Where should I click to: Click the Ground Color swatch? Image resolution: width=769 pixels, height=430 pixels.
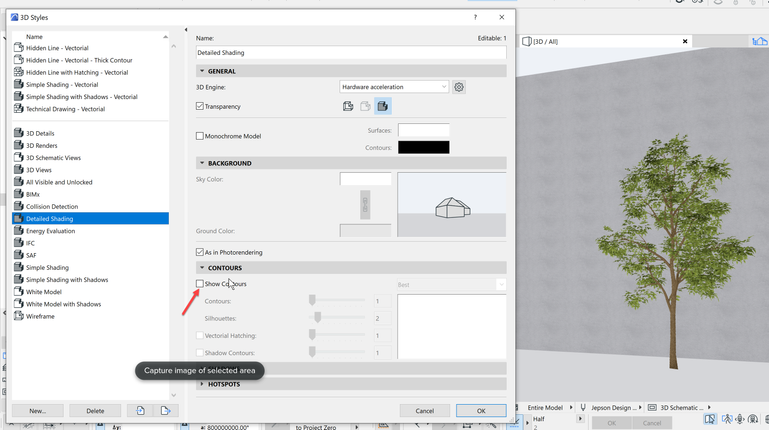point(365,230)
